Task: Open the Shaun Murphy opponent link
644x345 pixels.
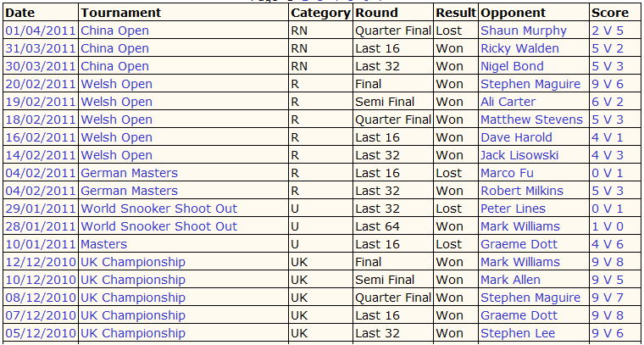Action: pyautogui.click(x=524, y=31)
